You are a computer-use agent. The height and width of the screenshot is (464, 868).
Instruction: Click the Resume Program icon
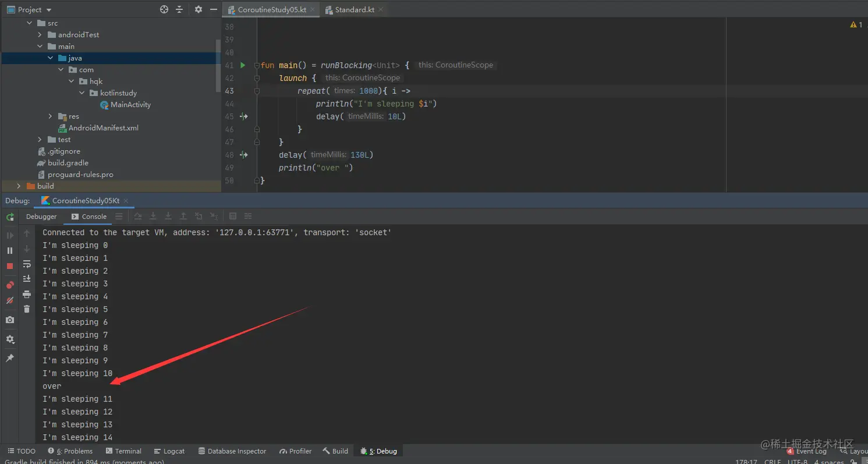10,235
